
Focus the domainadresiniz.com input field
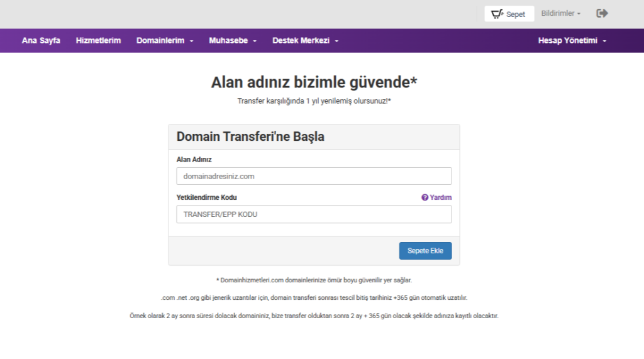(314, 176)
